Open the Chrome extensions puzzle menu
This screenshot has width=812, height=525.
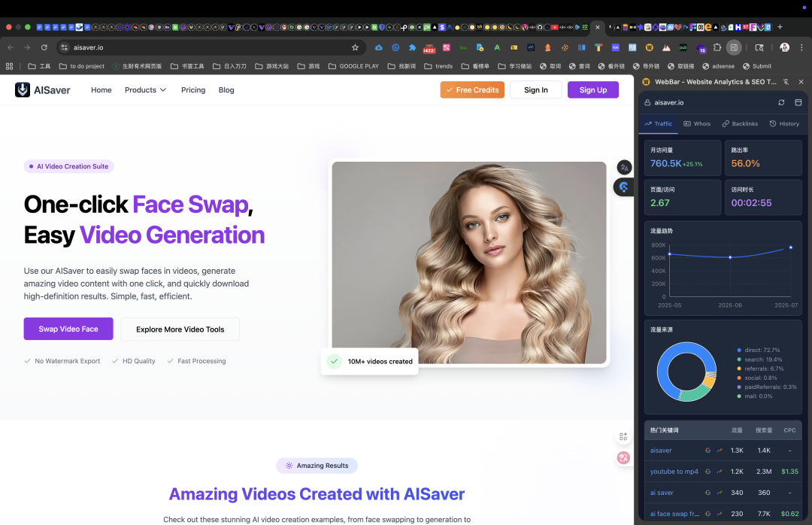coord(717,47)
